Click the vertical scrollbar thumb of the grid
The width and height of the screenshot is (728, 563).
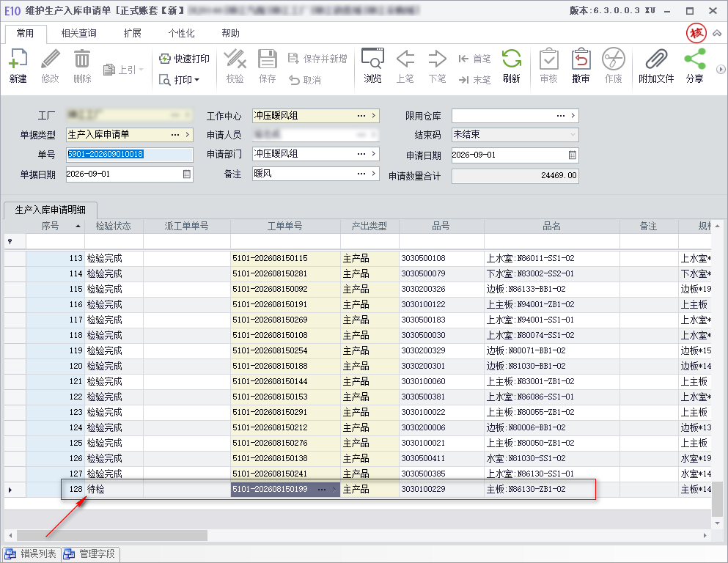[717, 499]
